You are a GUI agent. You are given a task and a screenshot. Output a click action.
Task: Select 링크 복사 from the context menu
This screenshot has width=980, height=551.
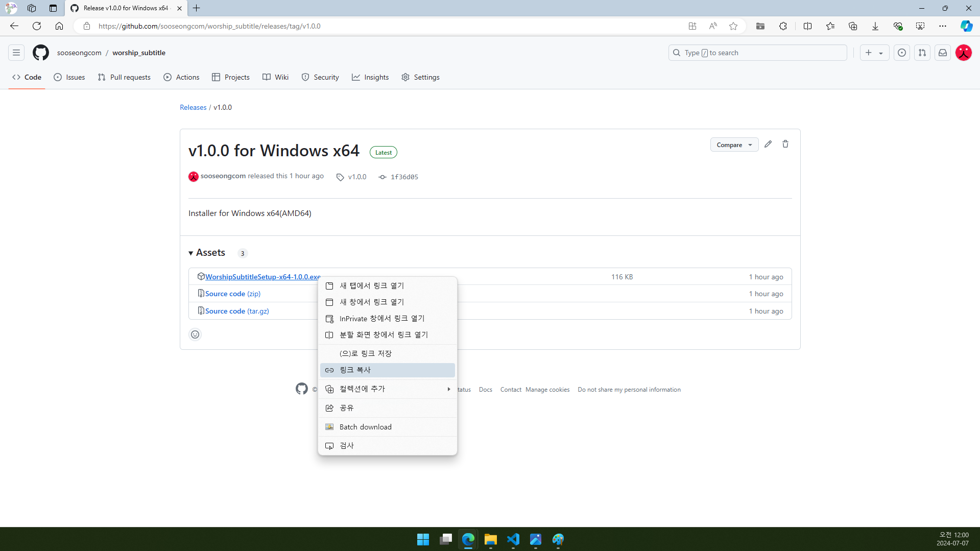[x=388, y=370]
